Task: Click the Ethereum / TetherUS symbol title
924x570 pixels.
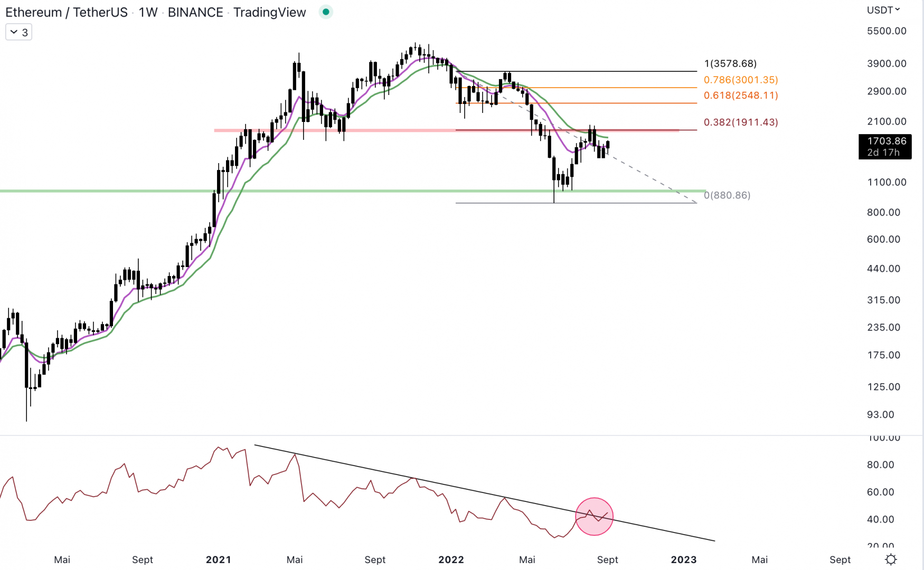Action: [67, 12]
